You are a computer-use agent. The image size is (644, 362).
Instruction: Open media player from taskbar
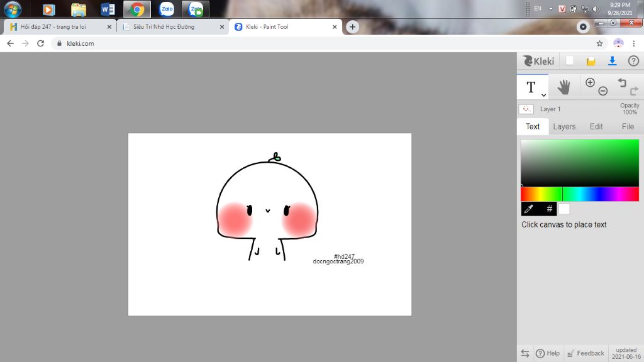click(48, 9)
